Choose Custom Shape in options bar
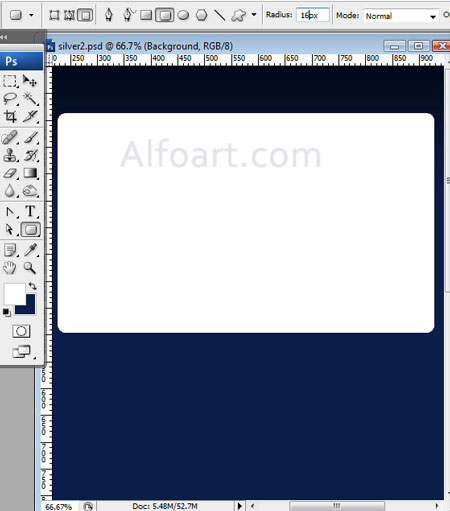 tap(238, 15)
